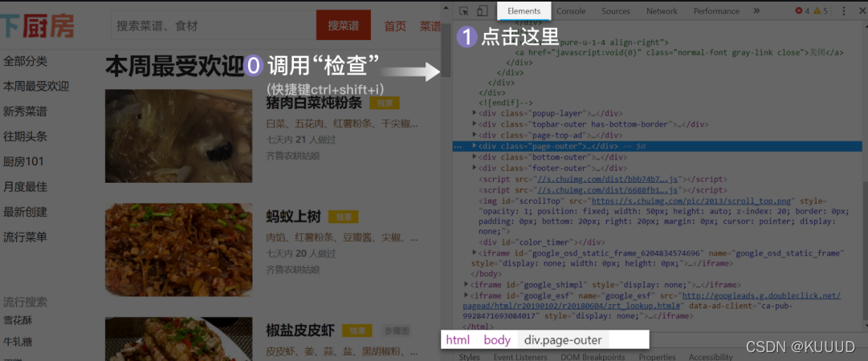Select div.page-outer in the DOM breadcrumb

[x=563, y=340]
